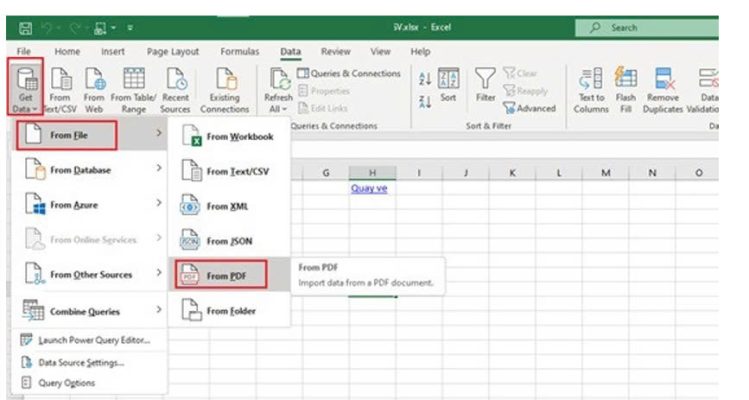Switch to the View tab
749x400 pixels.
(x=381, y=52)
